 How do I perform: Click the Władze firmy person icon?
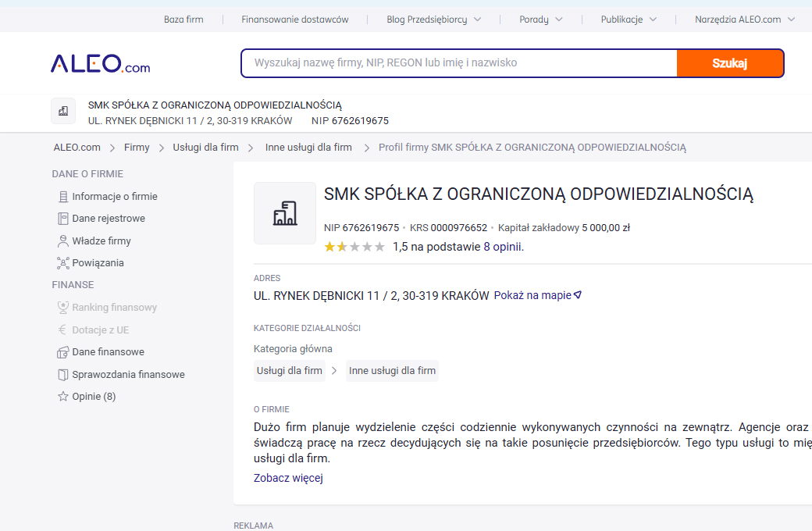(x=63, y=241)
